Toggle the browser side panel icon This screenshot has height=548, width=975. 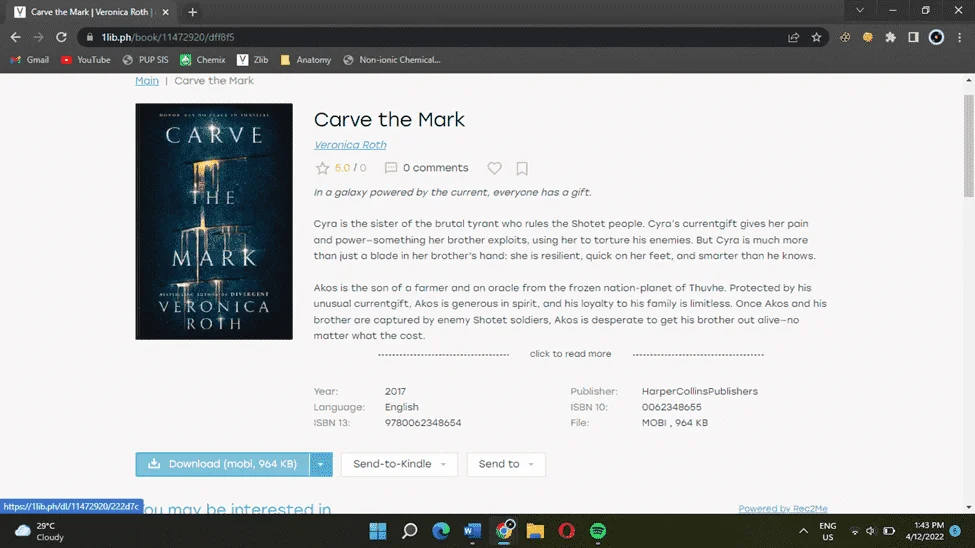913,37
